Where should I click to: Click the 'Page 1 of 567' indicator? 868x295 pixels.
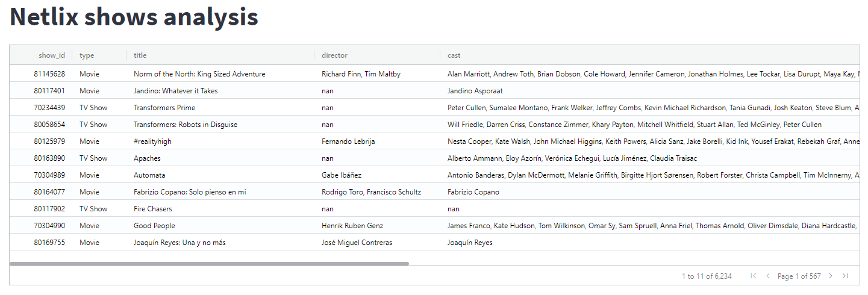coord(799,276)
